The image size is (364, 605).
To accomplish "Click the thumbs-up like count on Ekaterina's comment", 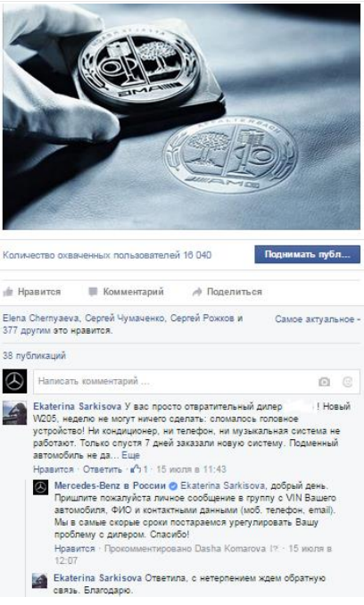I will coord(139,469).
